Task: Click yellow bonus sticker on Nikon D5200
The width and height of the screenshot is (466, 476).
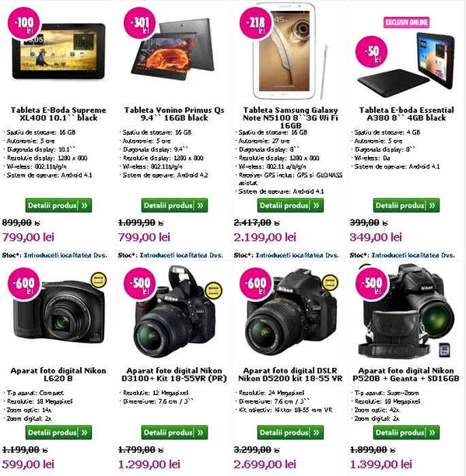Action: coord(330,282)
